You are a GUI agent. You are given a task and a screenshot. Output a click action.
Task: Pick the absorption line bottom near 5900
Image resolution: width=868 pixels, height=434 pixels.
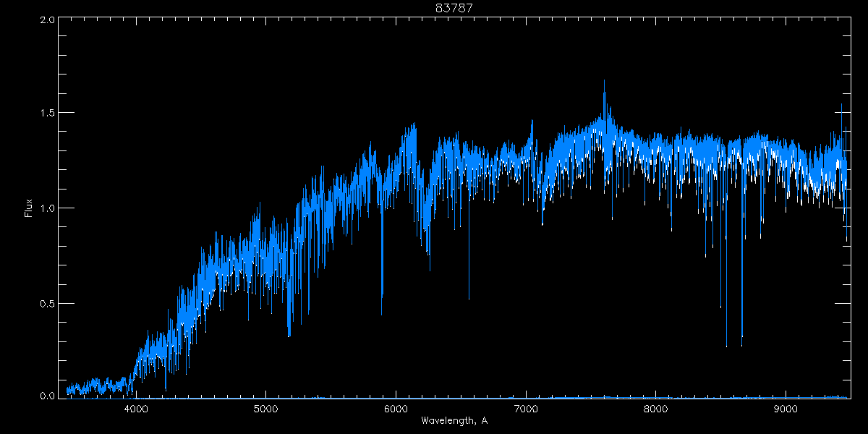click(382, 313)
